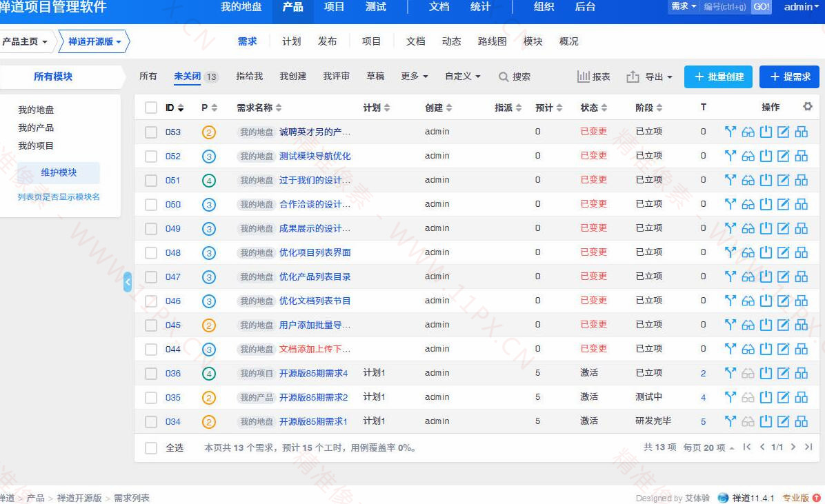825x504 pixels.
Task: Open the 需求 search-type dropdown at top
Action: [x=684, y=6]
